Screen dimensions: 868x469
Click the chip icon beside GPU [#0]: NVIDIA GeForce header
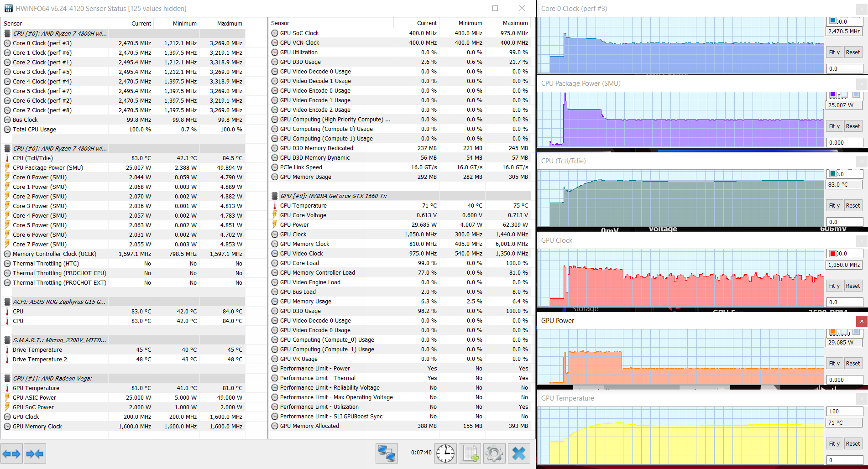(x=275, y=196)
